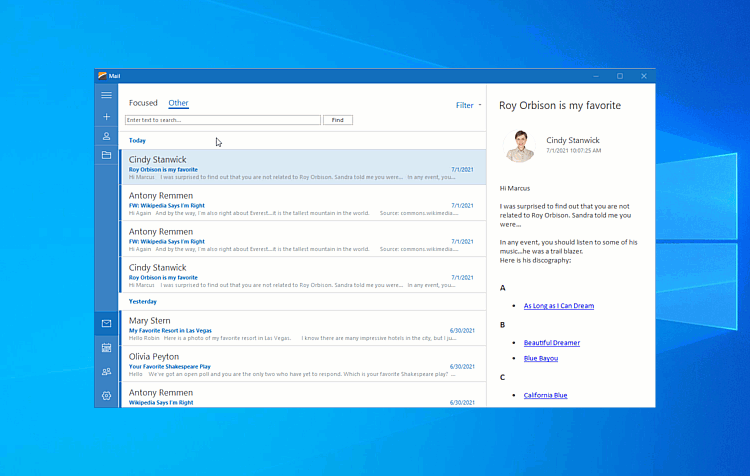Click the 'Blue Bayou' hyperlink
The width and height of the screenshot is (750, 476).
click(540, 358)
